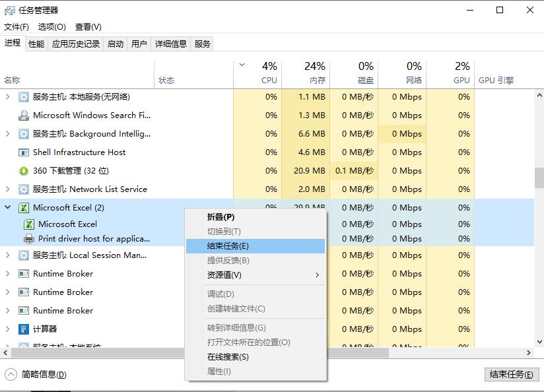Choose 在线搜索(S) in the context menu
The height and width of the screenshot is (392, 544).
pos(255,356)
